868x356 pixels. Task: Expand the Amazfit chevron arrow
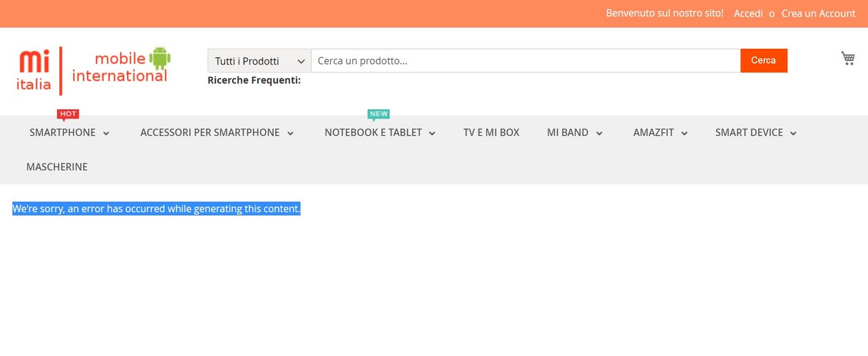tap(684, 134)
